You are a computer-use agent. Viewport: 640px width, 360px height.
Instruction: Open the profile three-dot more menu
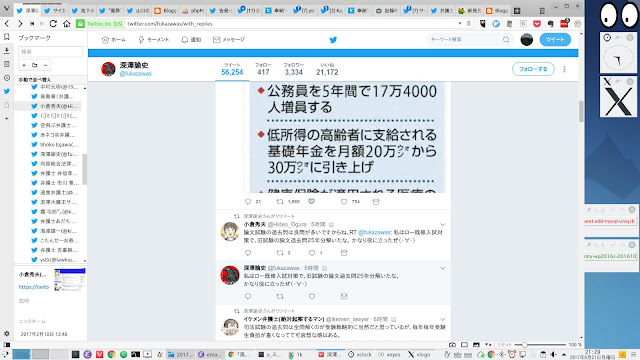pyautogui.click(x=564, y=69)
